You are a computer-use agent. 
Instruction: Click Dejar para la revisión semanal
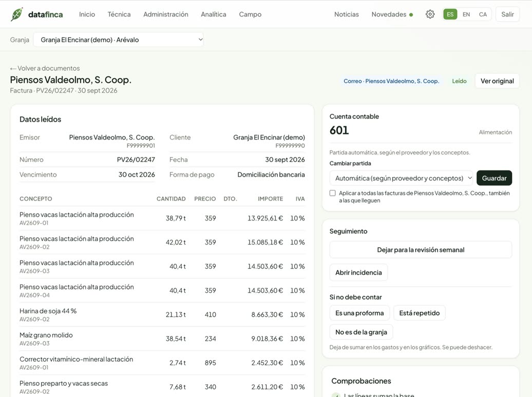pos(421,250)
